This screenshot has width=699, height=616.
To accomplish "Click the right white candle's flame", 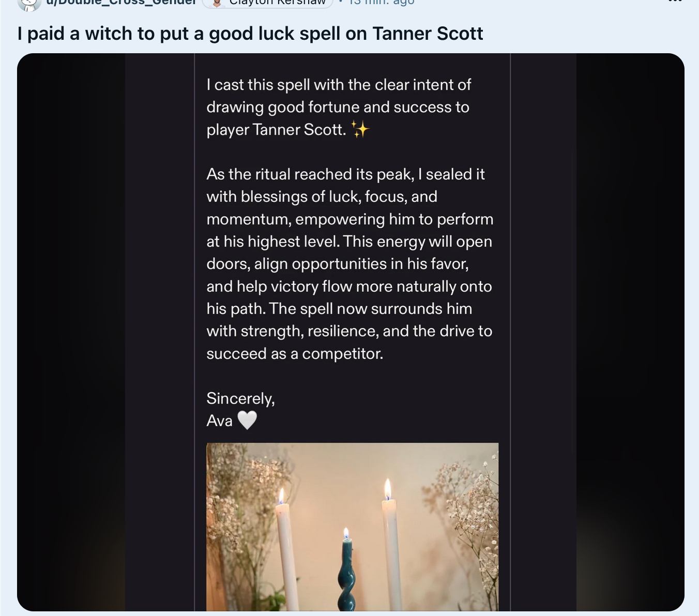I will (x=388, y=488).
